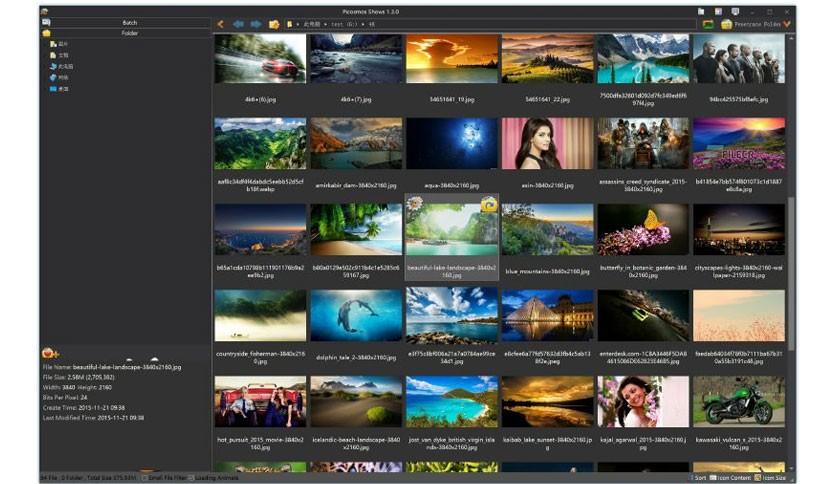Click first title bar icon left of minimize
The width and height of the screenshot is (836, 484).
click(701, 11)
